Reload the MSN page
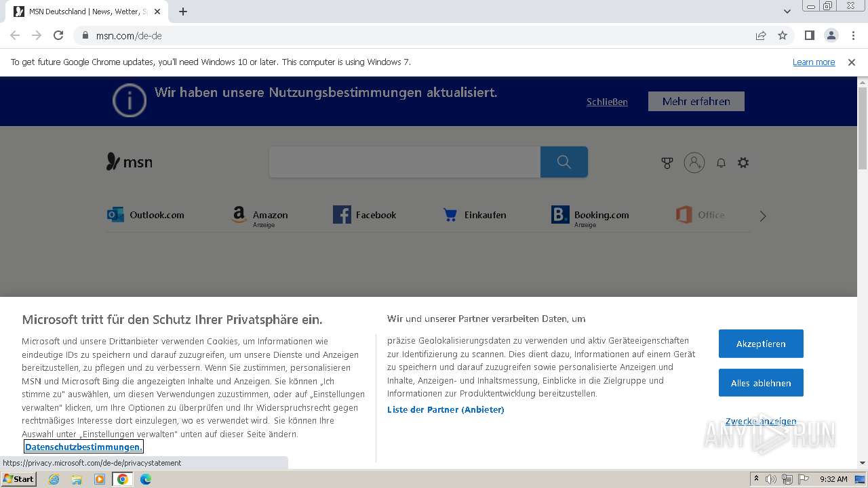Image resolution: width=868 pixels, height=488 pixels. (x=58, y=35)
